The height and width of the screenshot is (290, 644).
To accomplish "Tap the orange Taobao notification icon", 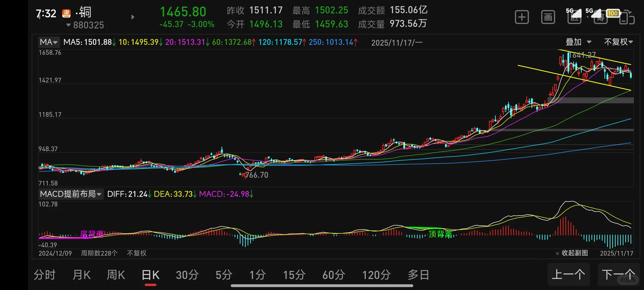I will coord(66,13).
